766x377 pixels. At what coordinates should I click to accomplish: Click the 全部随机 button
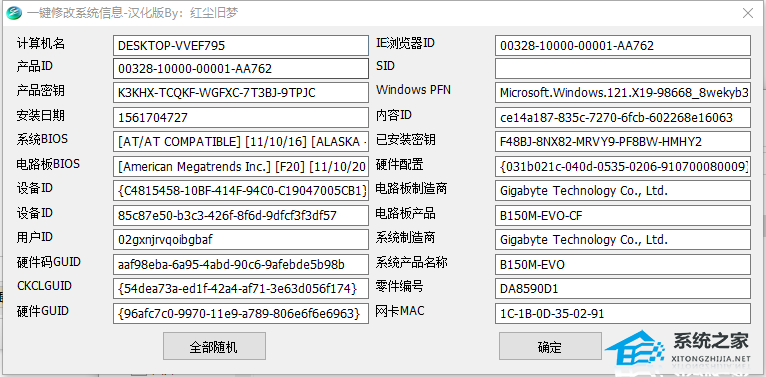click(214, 347)
